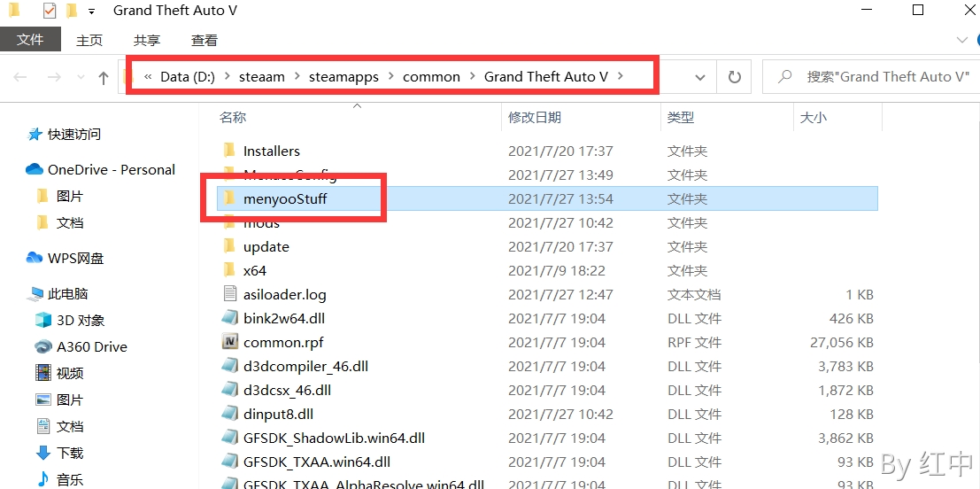Open A360 Drive in sidebar
The image size is (980, 489).
pyautogui.click(x=91, y=346)
